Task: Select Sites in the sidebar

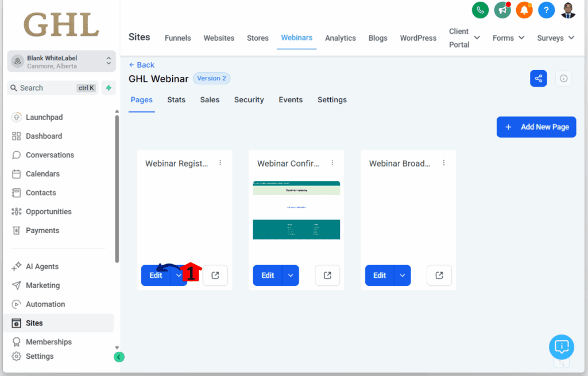Action: (x=58, y=323)
